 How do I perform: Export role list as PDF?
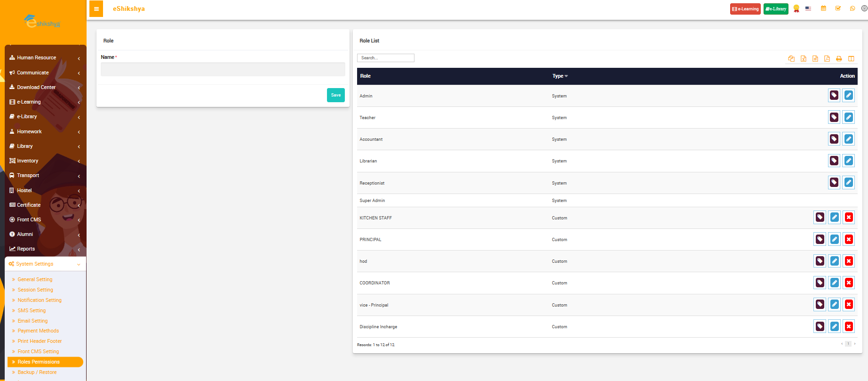pyautogui.click(x=827, y=59)
